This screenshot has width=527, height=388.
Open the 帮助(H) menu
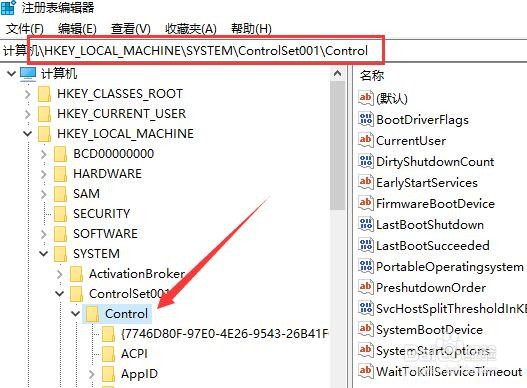pyautogui.click(x=251, y=29)
